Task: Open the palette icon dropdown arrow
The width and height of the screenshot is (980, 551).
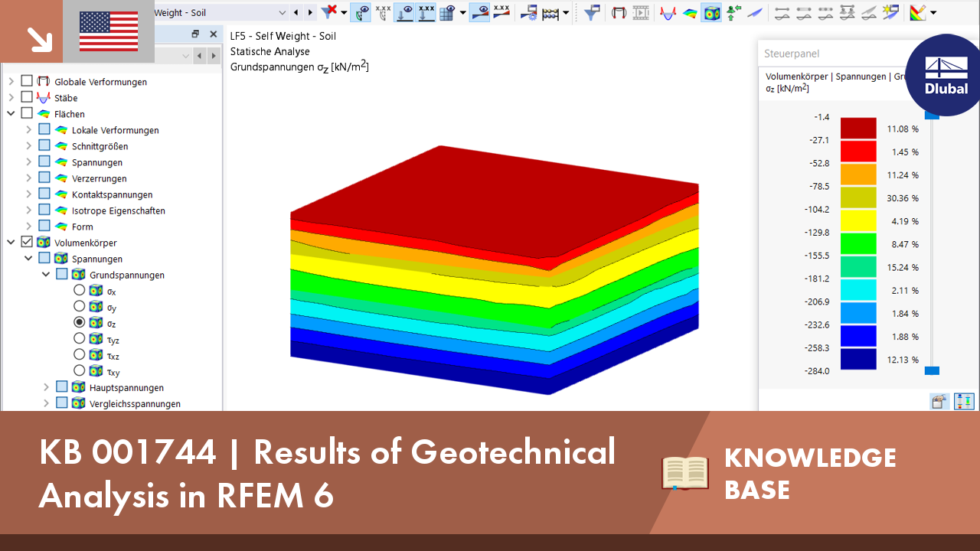Action: pyautogui.click(x=932, y=12)
